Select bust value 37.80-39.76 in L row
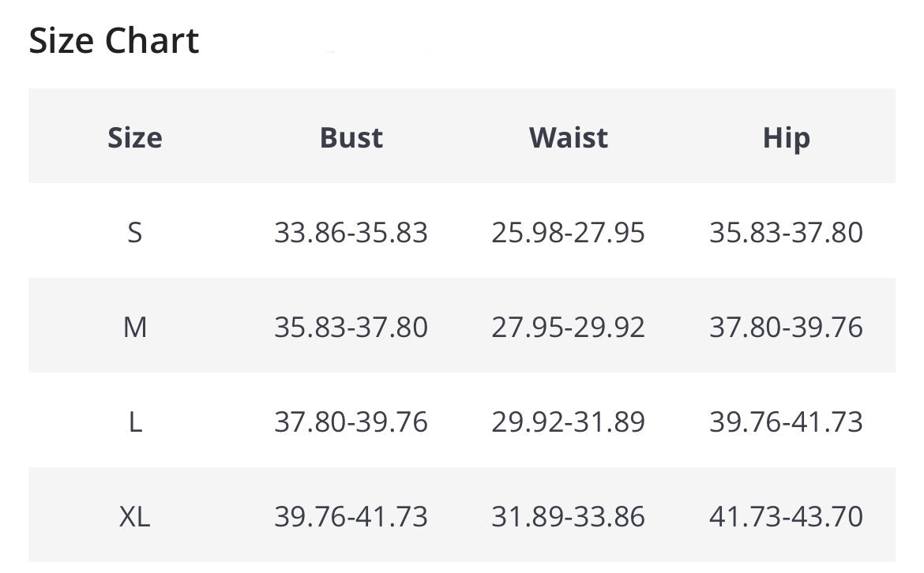Viewport: 924px width, 573px height. (x=351, y=422)
